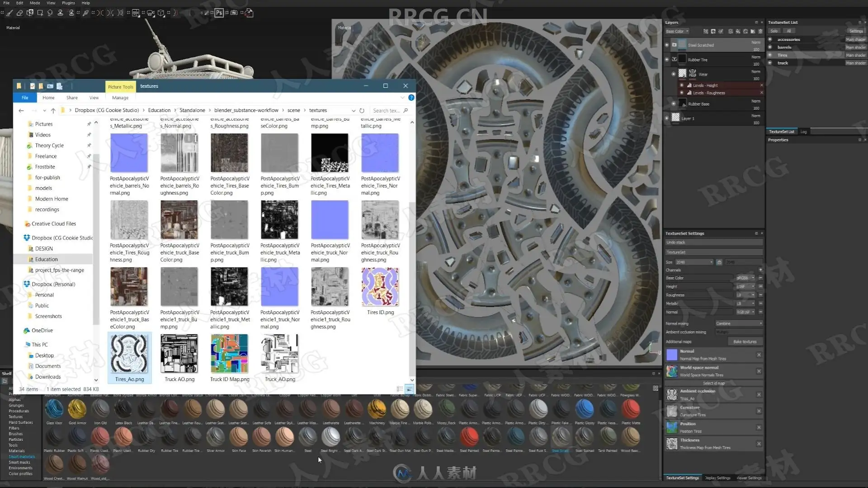
Task: Expand the Normal mixing Combine dropdown
Action: (x=739, y=324)
